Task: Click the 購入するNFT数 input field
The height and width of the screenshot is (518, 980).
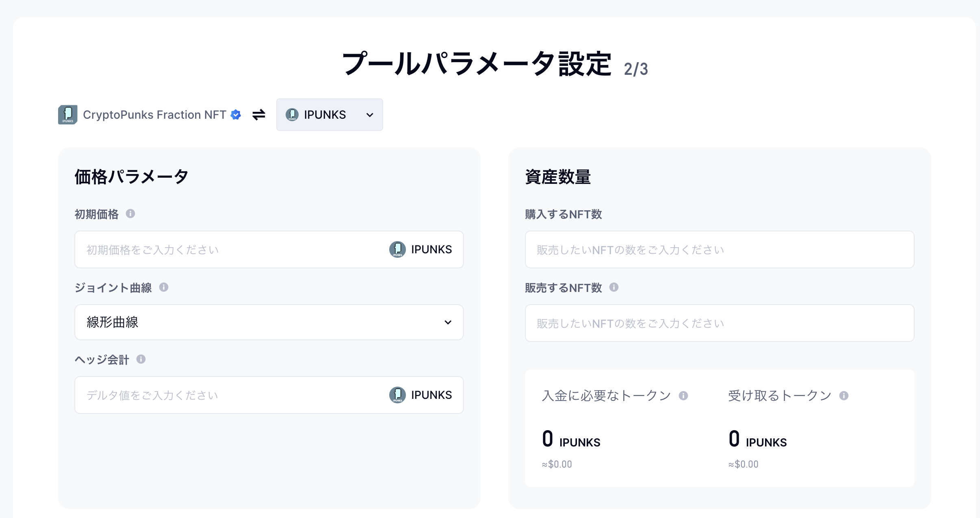Action: (719, 249)
